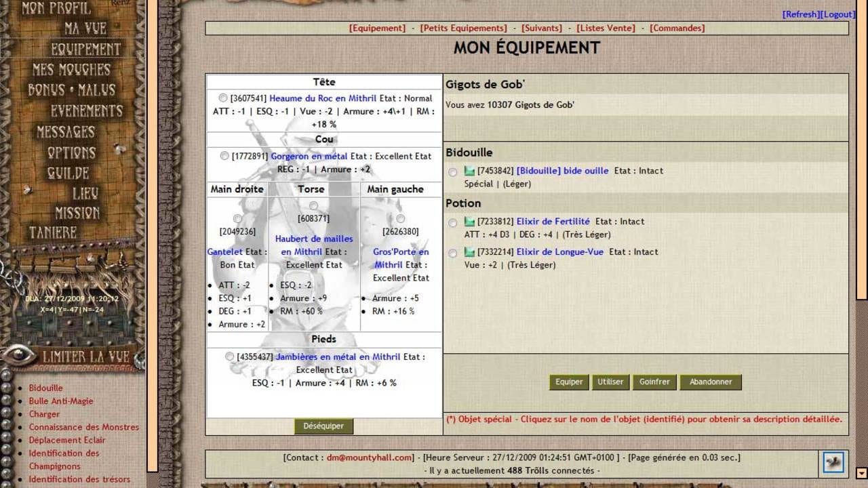Click the green icon next to Elixir de Fertilité
The width and height of the screenshot is (868, 488).
click(x=469, y=222)
